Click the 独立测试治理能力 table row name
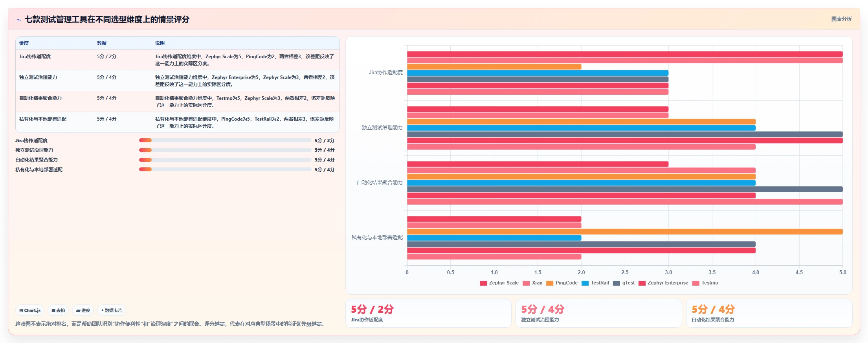This screenshot has height=343, width=868. [x=38, y=77]
